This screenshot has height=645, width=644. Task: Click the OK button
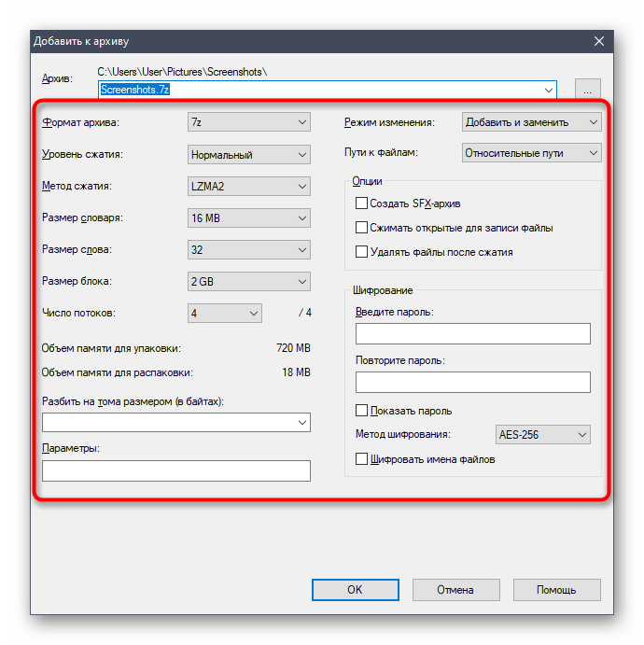click(x=356, y=590)
